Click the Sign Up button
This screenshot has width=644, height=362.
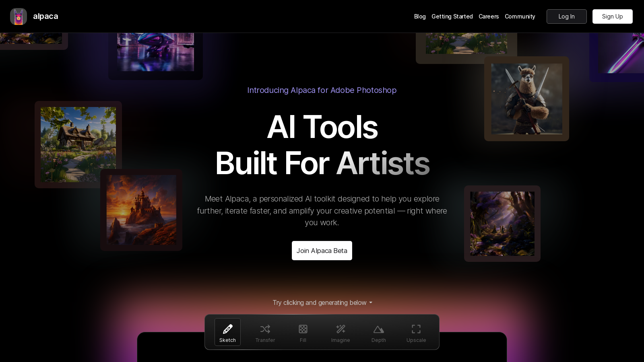pos(612,16)
